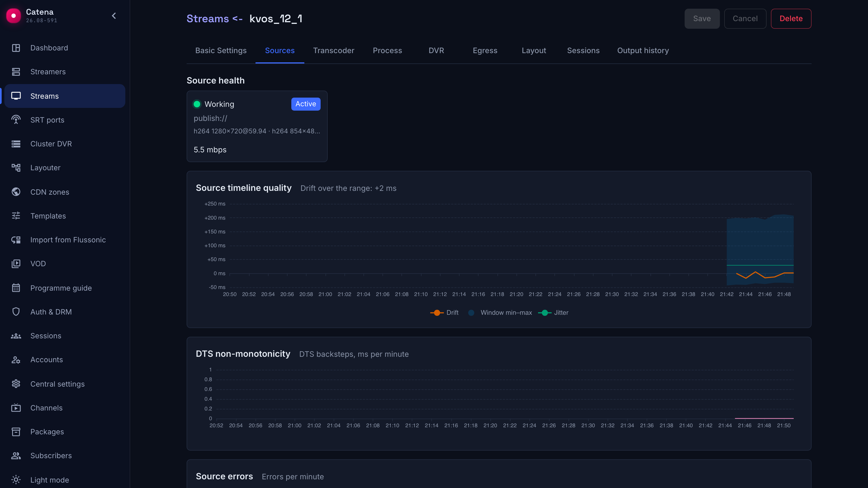Image resolution: width=868 pixels, height=488 pixels.
Task: Click the Light mode label
Action: coord(50,480)
